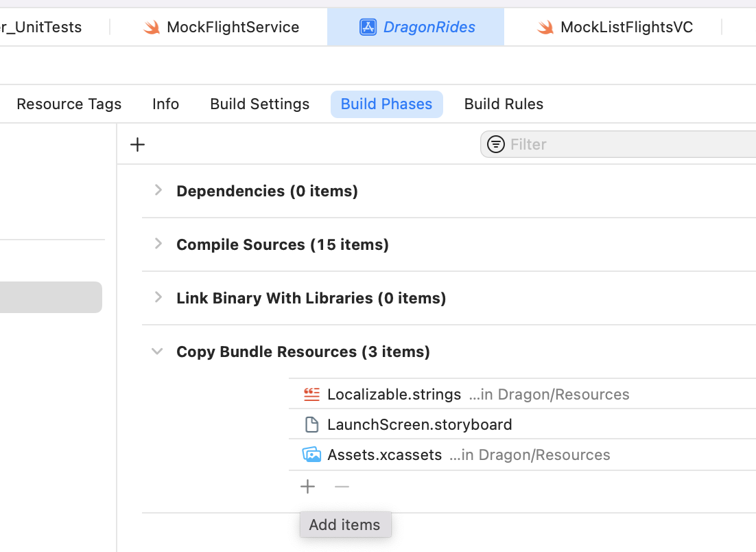Viewport: 756px width, 552px height.
Task: Select the Assets.xcassets resource row
Action: (x=522, y=455)
